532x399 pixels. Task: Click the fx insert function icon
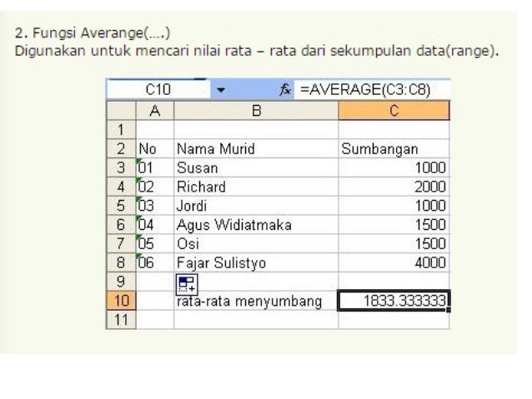[285, 90]
